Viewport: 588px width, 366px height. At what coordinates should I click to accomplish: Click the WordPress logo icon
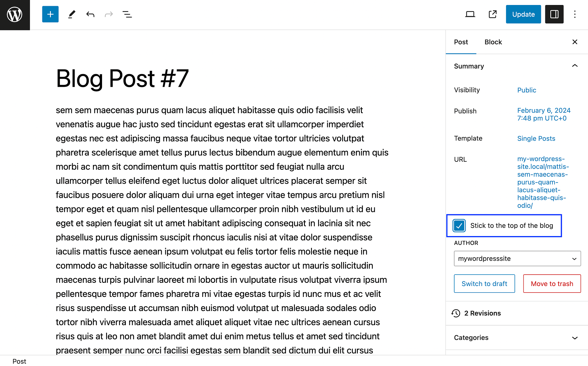click(x=15, y=14)
